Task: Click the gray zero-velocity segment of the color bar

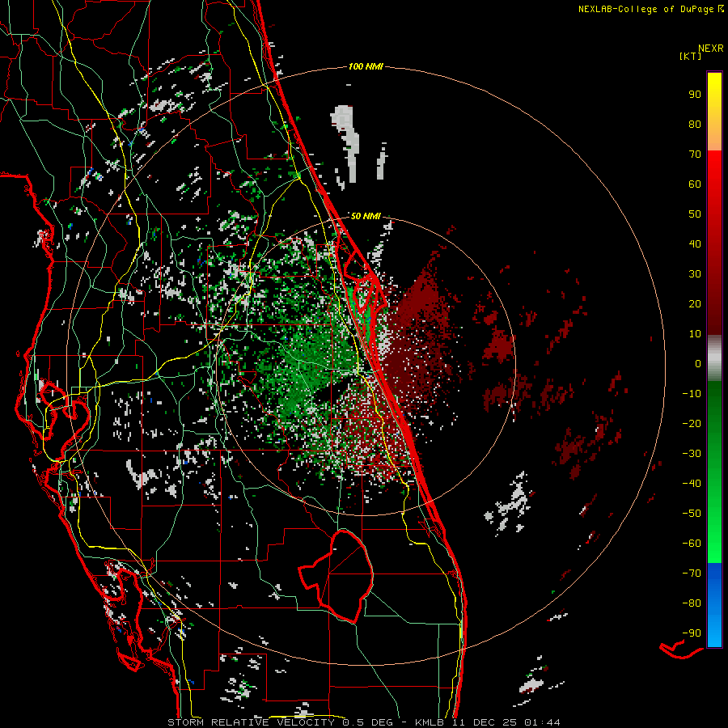Action: pyautogui.click(x=714, y=358)
